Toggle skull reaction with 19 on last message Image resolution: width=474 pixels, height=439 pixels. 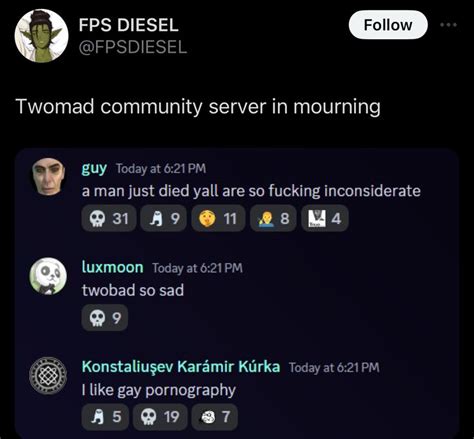(160, 417)
